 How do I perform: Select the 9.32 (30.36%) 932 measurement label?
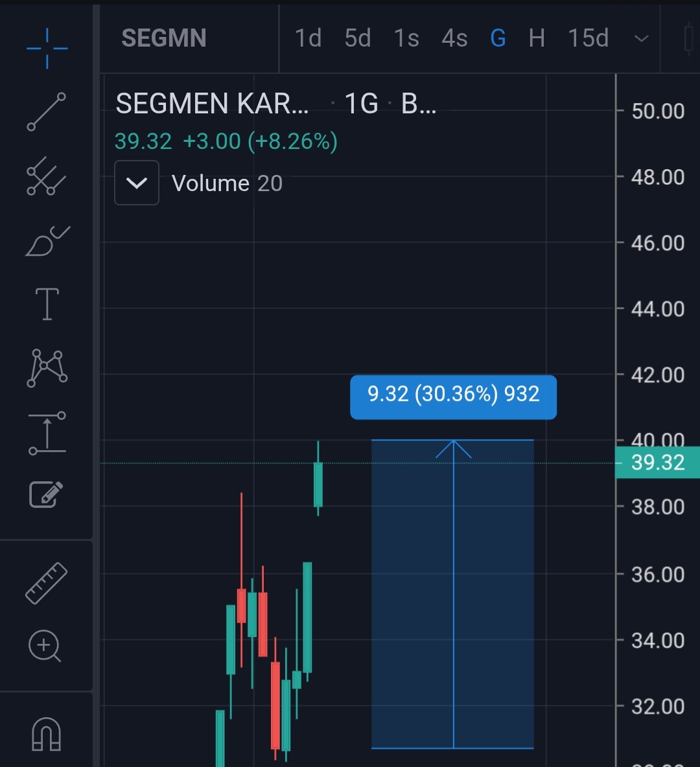pyautogui.click(x=453, y=397)
